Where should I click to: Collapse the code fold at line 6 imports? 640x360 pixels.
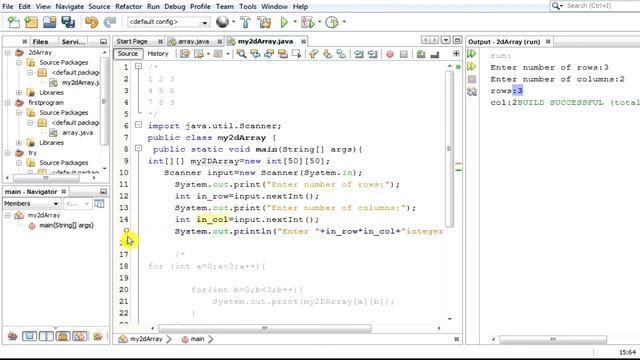pos(138,125)
